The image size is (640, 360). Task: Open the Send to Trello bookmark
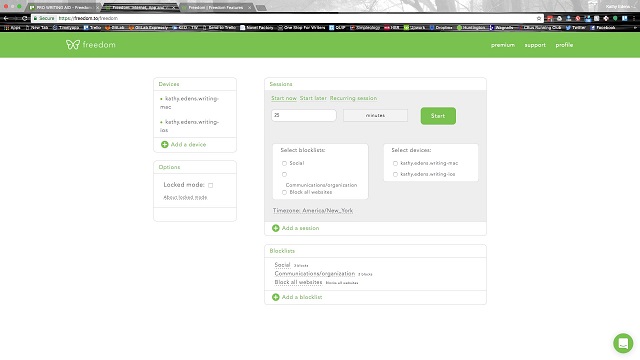[219, 28]
